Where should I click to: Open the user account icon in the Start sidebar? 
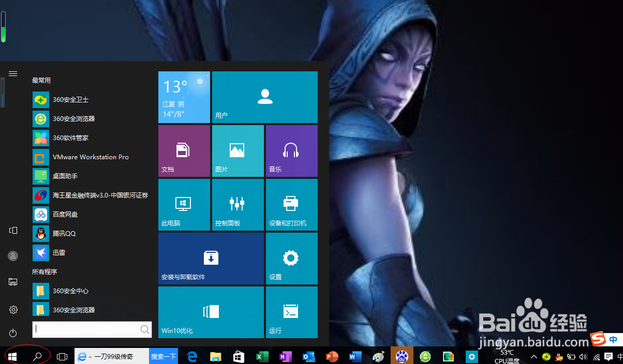[x=13, y=256]
